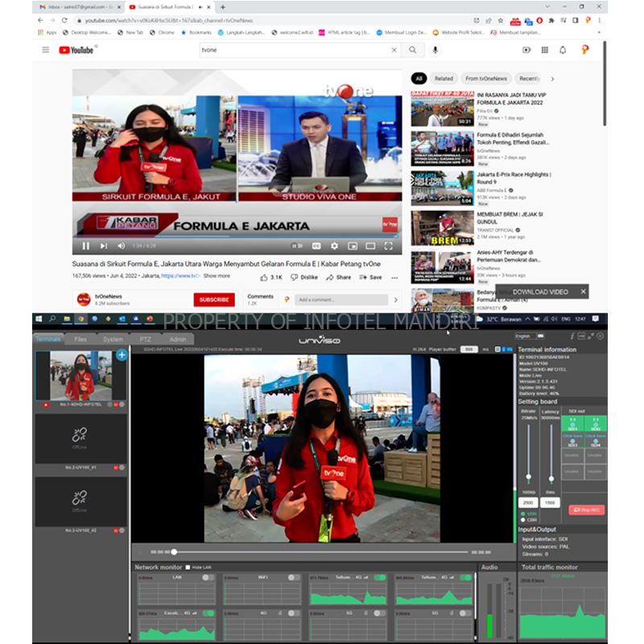Click the Player buffer value field

(x=469, y=349)
